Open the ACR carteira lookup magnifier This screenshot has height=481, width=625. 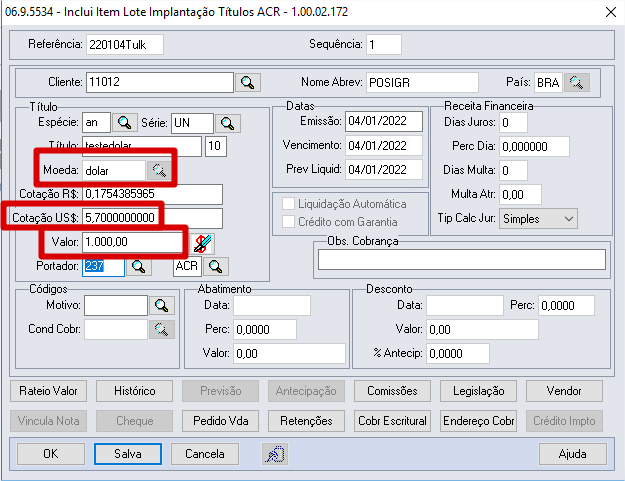pos(216,266)
